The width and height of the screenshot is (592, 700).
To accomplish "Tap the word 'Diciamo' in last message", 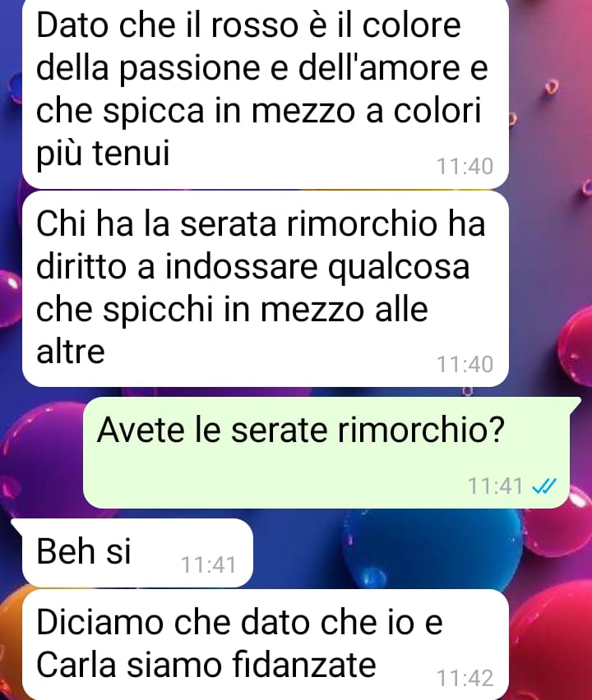I will click(99, 622).
